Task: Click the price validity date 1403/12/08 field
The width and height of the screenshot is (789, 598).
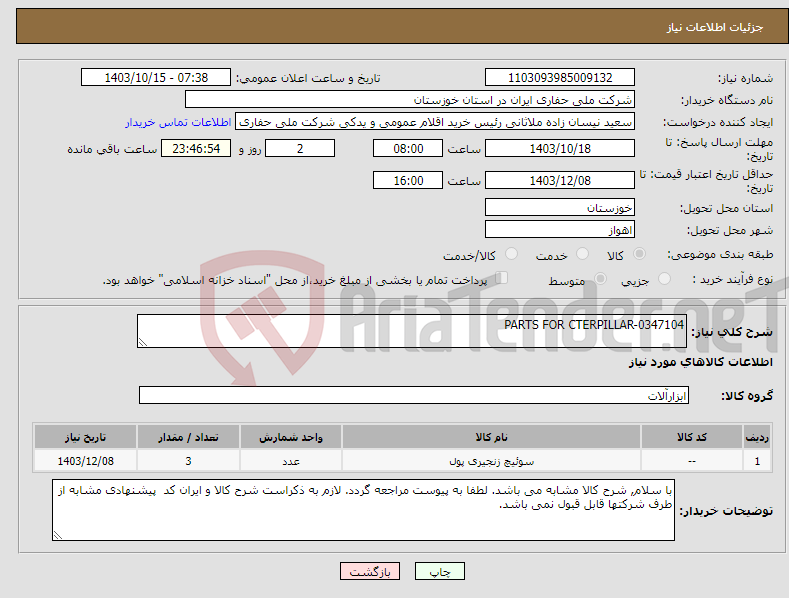Action: coord(560,180)
